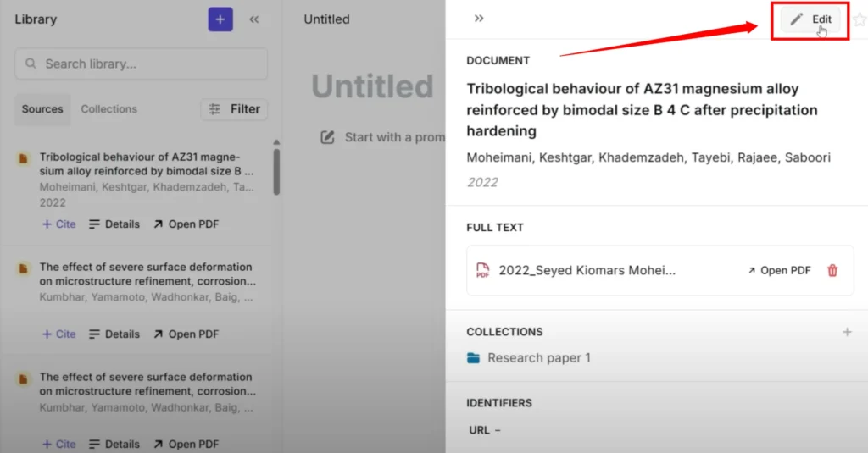Show Details for the Tribological behaviour paper
868x453 pixels.
[114, 224]
